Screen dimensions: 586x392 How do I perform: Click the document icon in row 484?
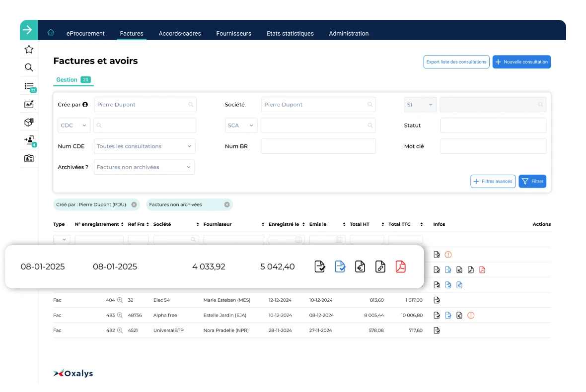click(x=437, y=300)
